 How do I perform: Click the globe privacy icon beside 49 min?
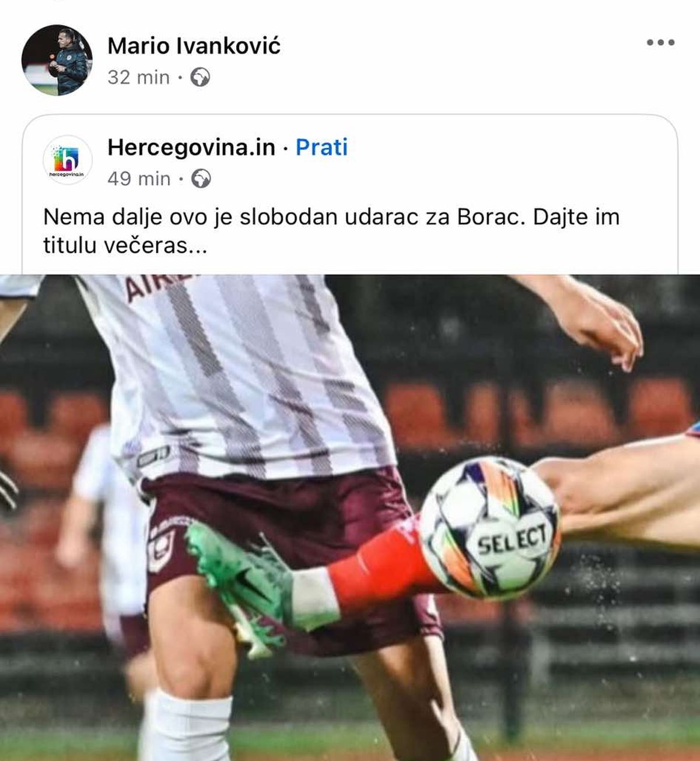[x=201, y=178]
